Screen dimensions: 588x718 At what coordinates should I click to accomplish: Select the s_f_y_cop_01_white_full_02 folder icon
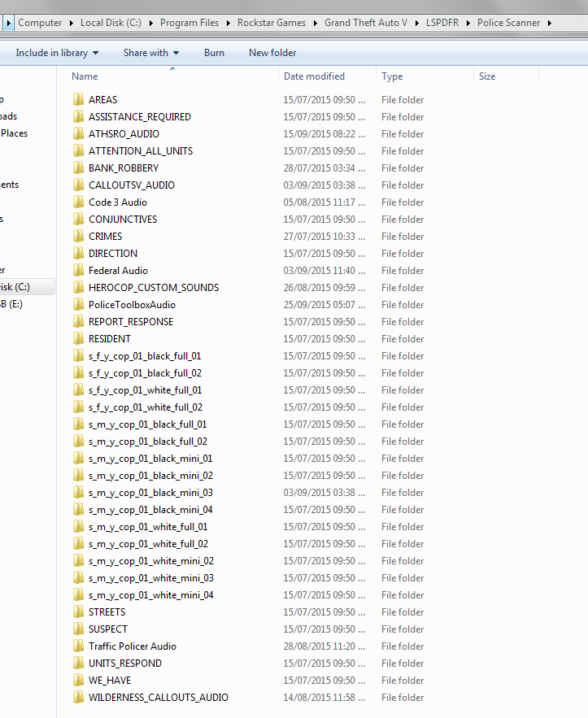[78, 407]
